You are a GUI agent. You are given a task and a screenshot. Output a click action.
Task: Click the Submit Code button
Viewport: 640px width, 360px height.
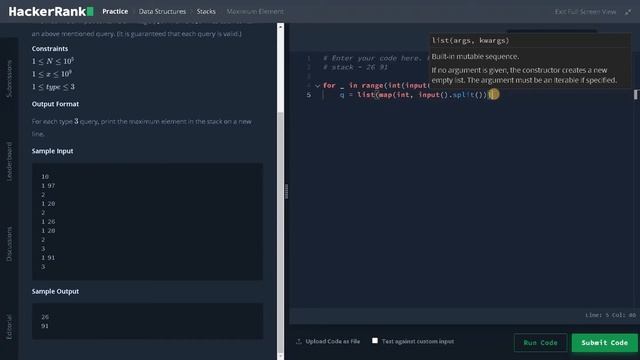point(604,342)
